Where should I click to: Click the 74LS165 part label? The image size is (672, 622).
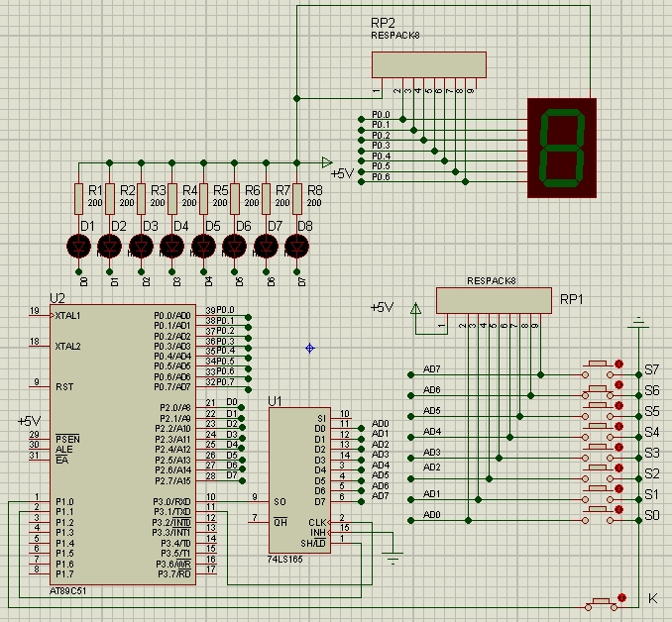click(x=285, y=560)
